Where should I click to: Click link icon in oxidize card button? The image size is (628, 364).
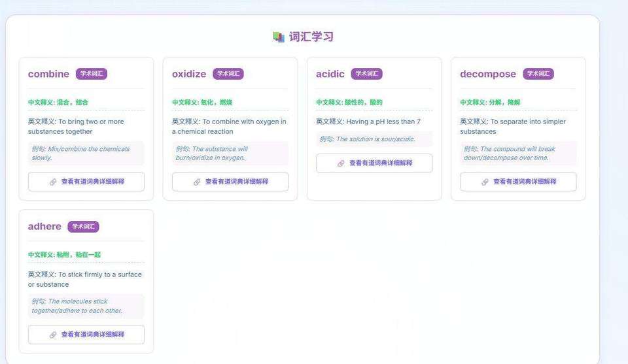(x=197, y=182)
